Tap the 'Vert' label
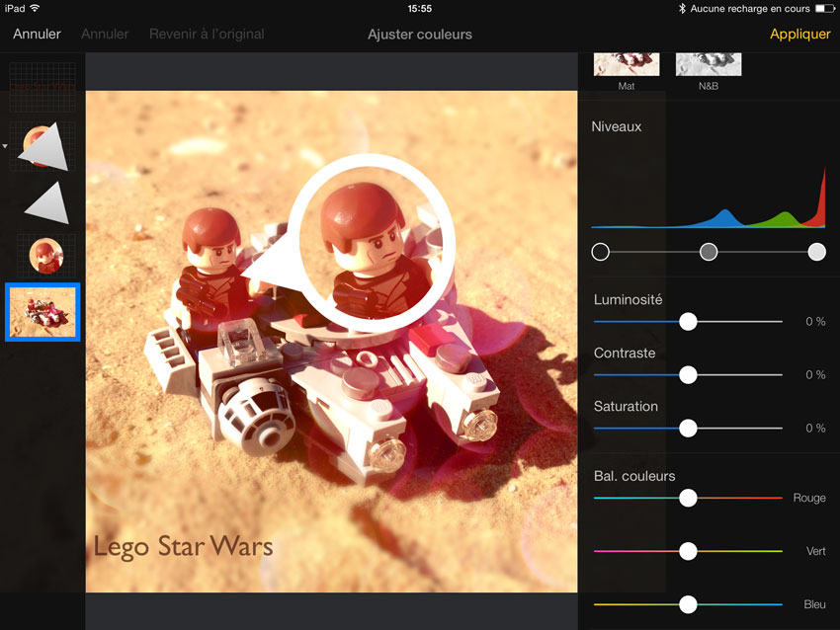840x630 pixels. click(816, 551)
